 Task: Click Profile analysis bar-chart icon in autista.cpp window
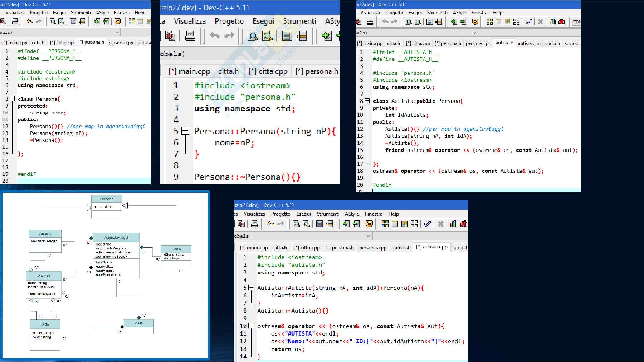(454, 224)
